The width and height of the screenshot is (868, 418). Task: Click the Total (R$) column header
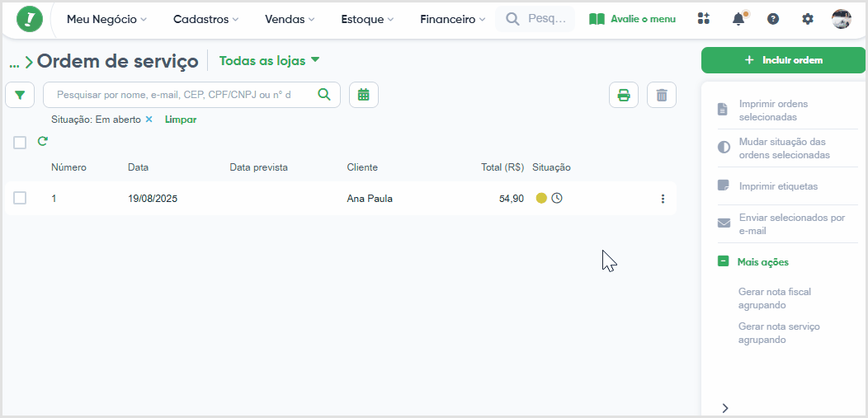502,167
